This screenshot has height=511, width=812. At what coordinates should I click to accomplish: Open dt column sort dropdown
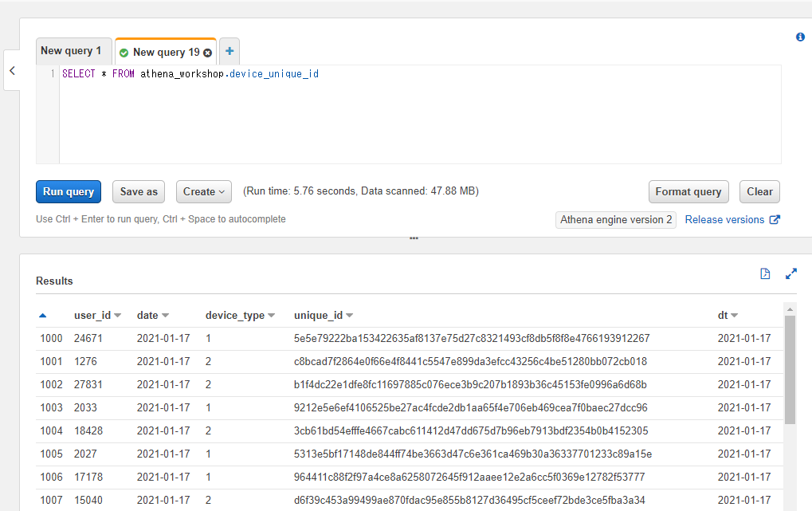(735, 315)
